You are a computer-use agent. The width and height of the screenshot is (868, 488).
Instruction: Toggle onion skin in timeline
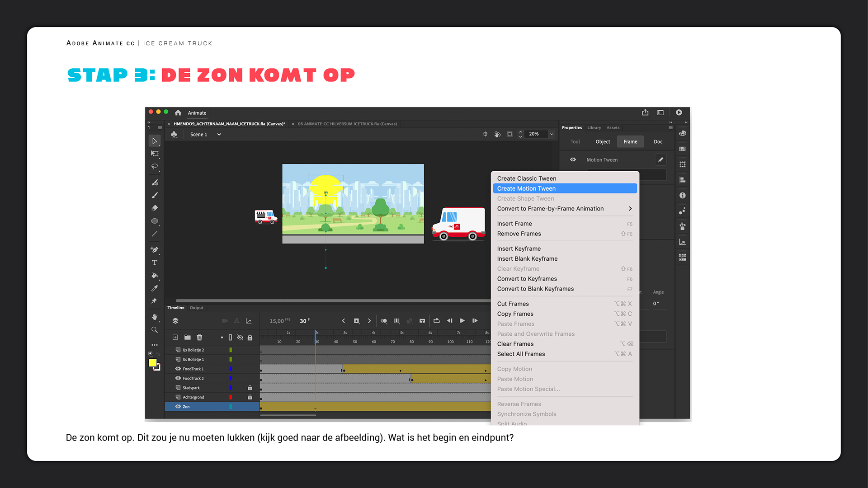click(x=384, y=321)
